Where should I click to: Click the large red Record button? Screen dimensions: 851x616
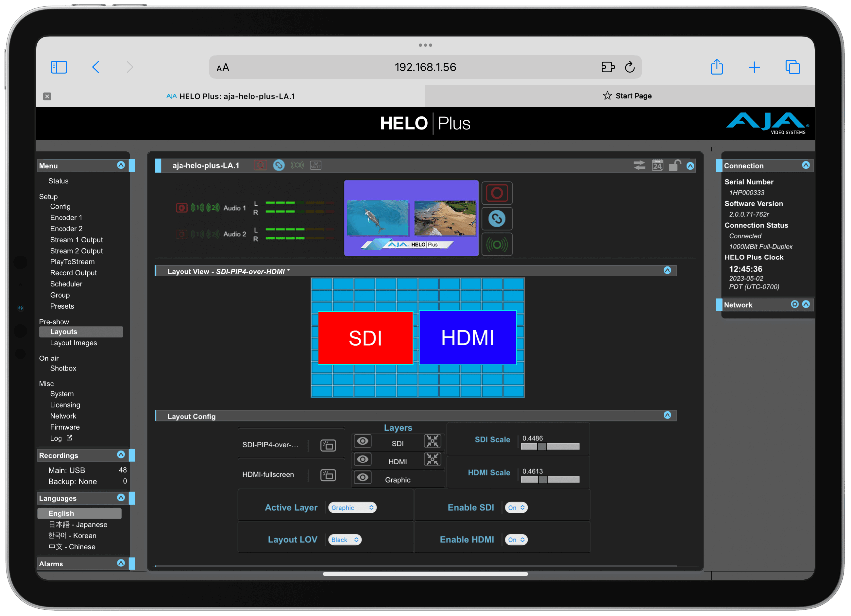point(496,193)
